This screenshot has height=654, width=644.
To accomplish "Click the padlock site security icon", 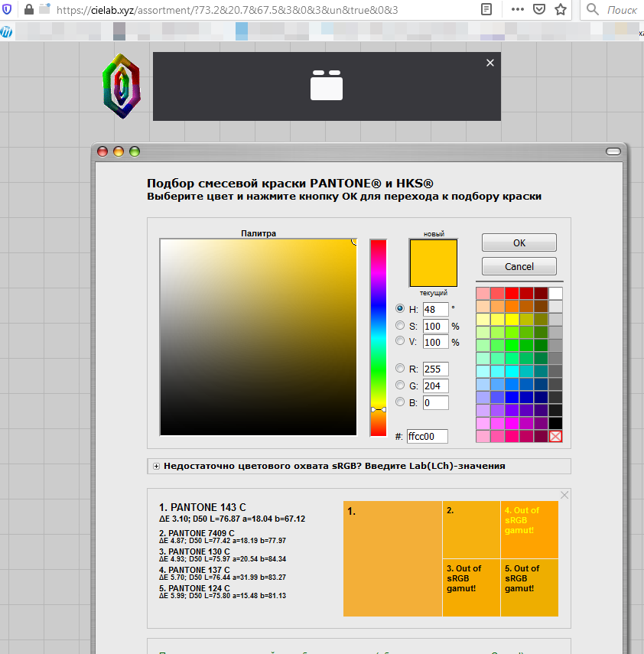I will [28, 11].
